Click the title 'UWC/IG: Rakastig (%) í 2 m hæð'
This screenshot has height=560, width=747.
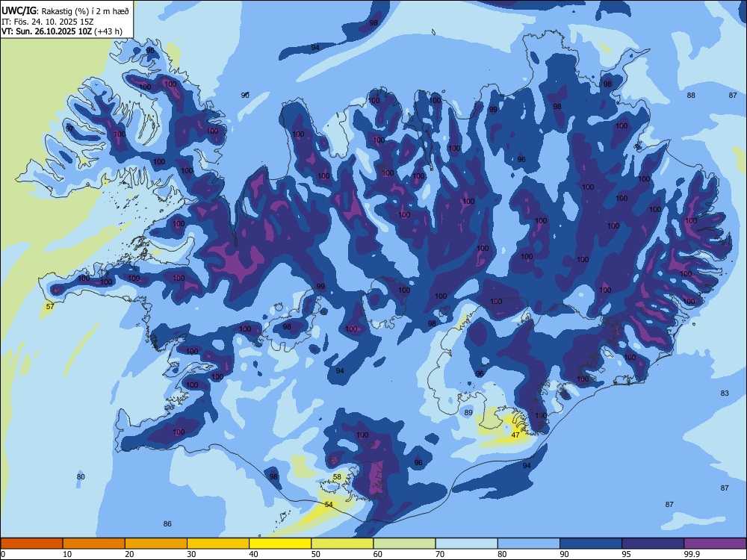[x=65, y=11]
